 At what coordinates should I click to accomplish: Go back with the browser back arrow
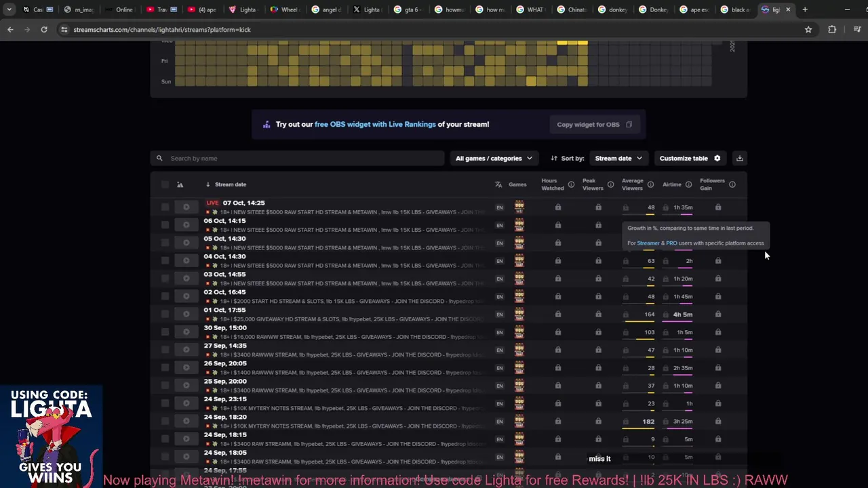point(10,30)
